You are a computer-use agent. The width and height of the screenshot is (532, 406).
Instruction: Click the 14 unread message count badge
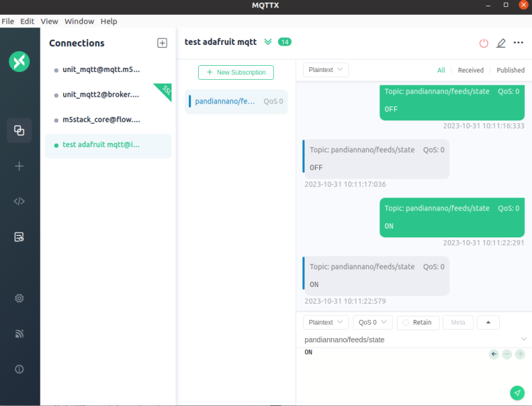click(284, 42)
